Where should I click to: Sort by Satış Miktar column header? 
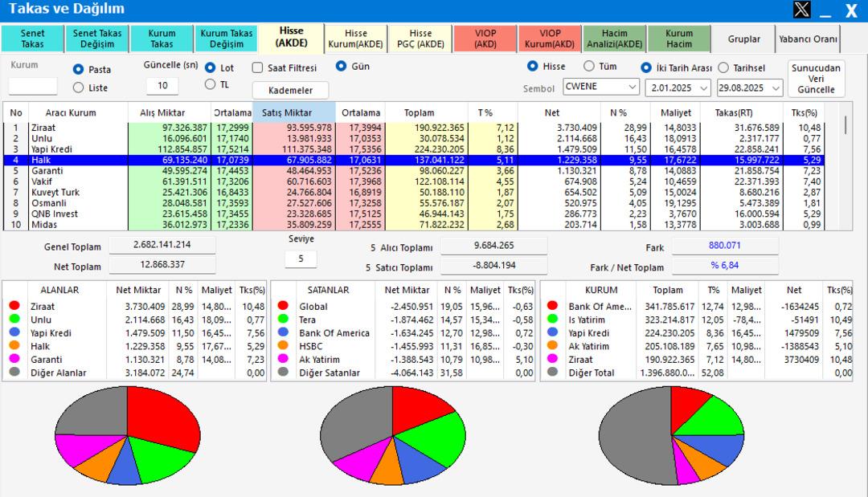point(294,112)
